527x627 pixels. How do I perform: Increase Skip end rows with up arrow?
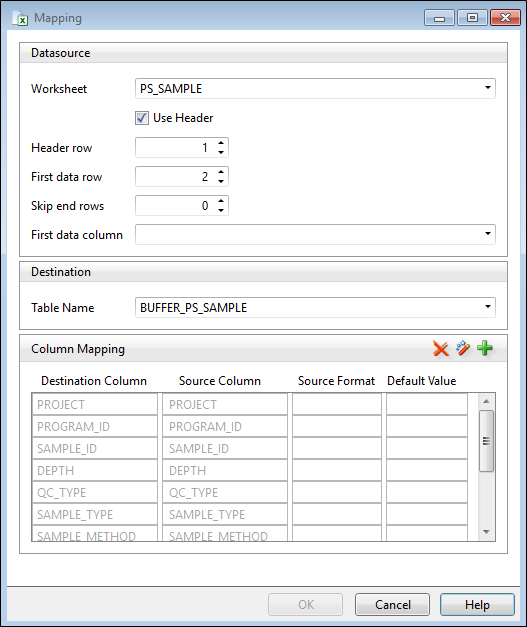click(x=221, y=201)
